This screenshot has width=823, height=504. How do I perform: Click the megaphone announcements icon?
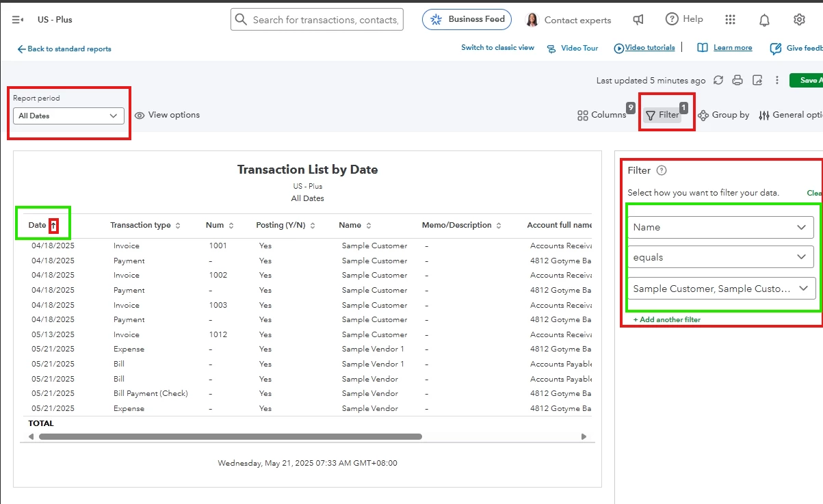click(638, 20)
